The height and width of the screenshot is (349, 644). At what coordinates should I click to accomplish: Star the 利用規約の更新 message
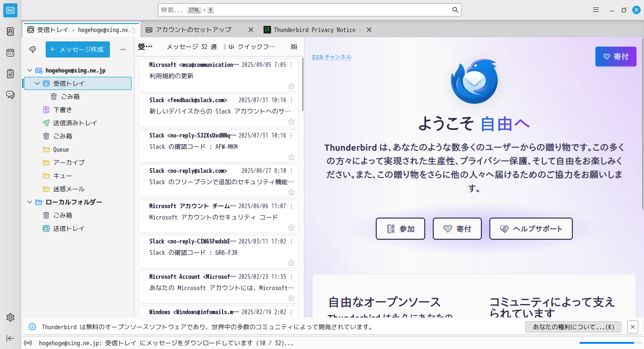click(291, 86)
